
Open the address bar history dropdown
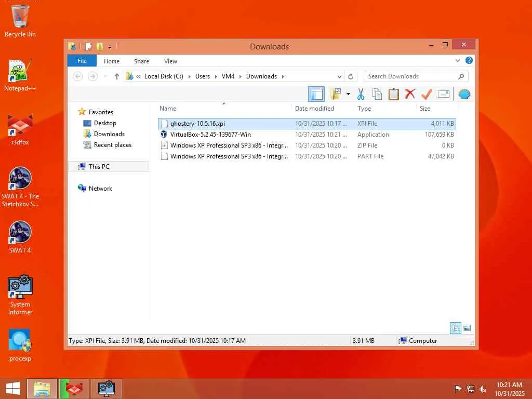tap(339, 76)
